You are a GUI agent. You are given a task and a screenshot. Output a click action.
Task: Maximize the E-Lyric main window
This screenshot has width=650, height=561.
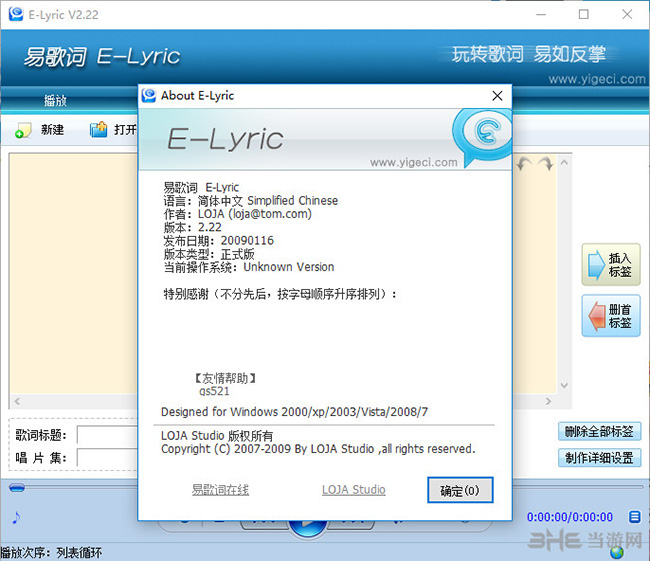584,15
